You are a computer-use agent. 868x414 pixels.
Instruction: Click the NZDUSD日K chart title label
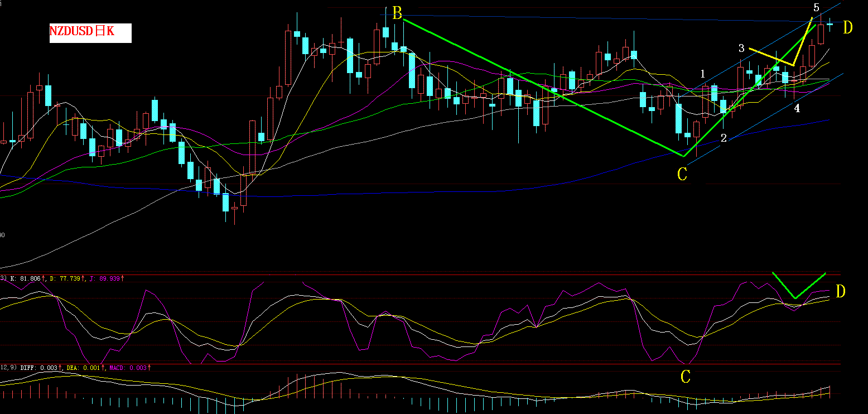coord(90,32)
